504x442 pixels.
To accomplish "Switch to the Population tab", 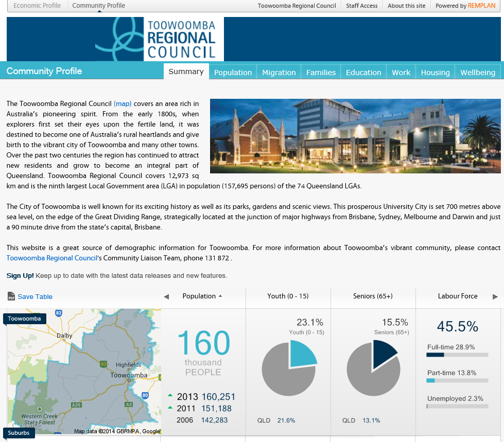I will pos(233,72).
